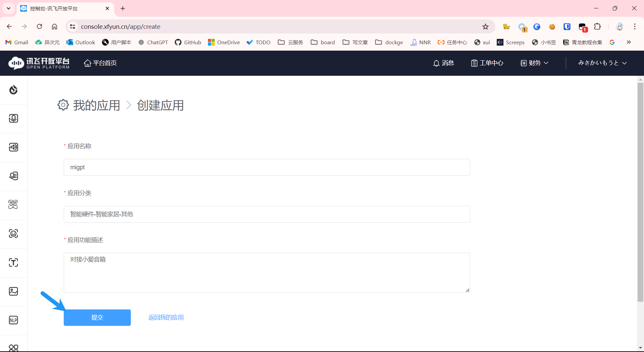Image resolution: width=644 pixels, height=352 pixels.
Task: Open the speaker sound icon in sidebar
Action: [x=13, y=147]
